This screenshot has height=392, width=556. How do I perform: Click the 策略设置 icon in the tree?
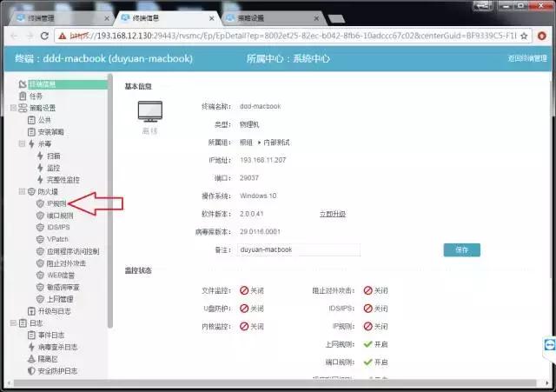coord(23,108)
